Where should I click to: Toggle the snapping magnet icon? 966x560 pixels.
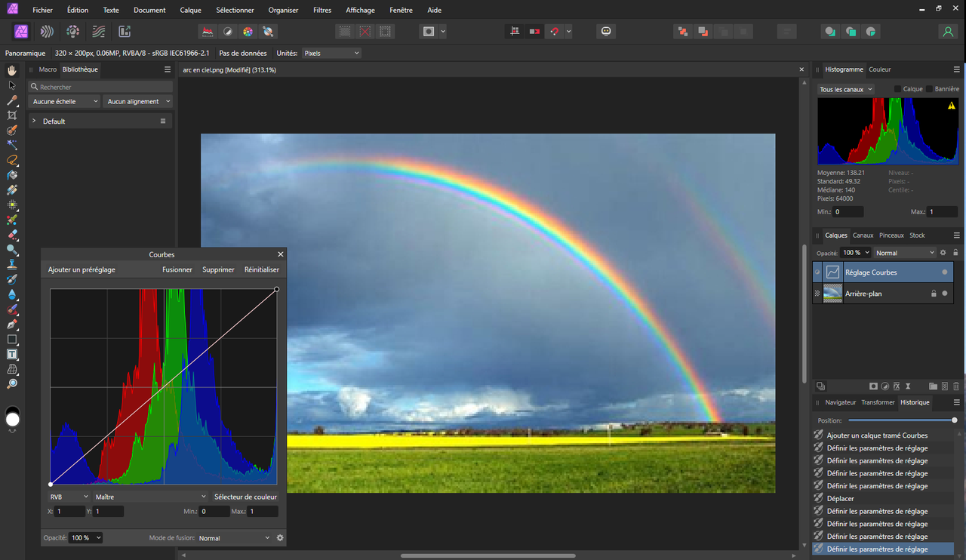(555, 32)
